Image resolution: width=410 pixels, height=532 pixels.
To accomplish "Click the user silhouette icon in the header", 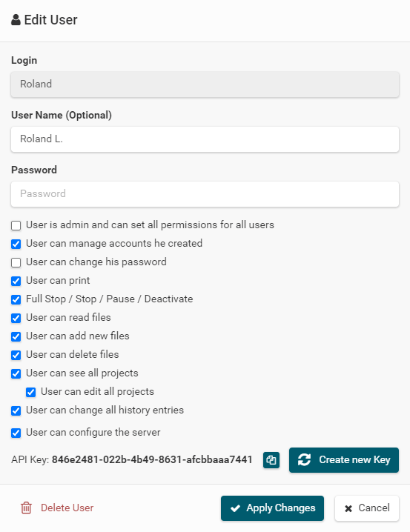I will pyautogui.click(x=16, y=20).
